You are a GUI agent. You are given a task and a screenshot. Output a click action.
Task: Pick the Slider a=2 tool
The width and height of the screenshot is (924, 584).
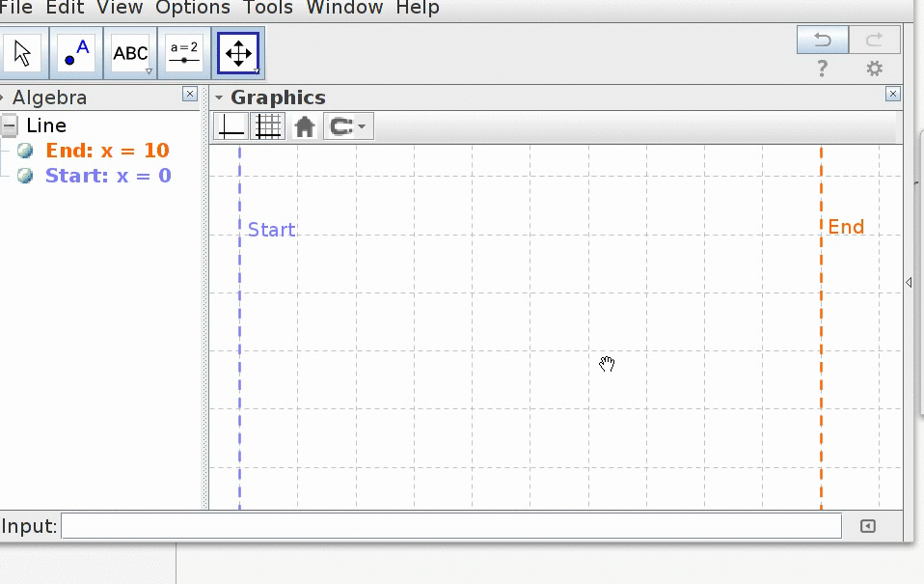(x=184, y=53)
